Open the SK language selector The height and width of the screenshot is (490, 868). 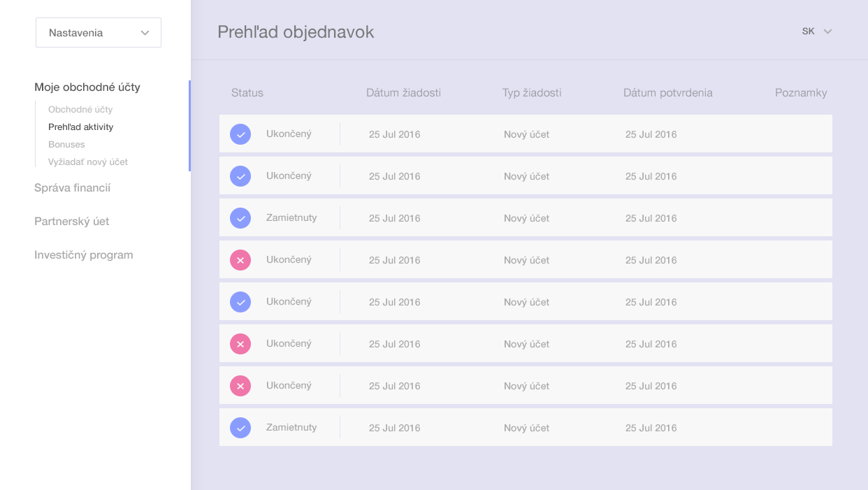[x=817, y=31]
